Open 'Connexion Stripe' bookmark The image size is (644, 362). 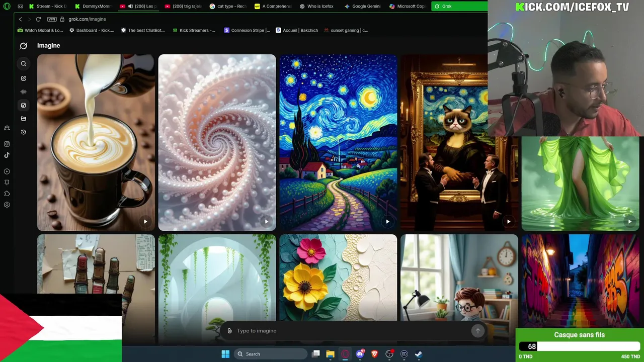point(247,30)
